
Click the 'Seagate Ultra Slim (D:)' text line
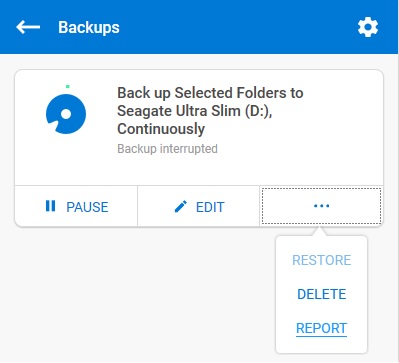pyautogui.click(x=195, y=111)
